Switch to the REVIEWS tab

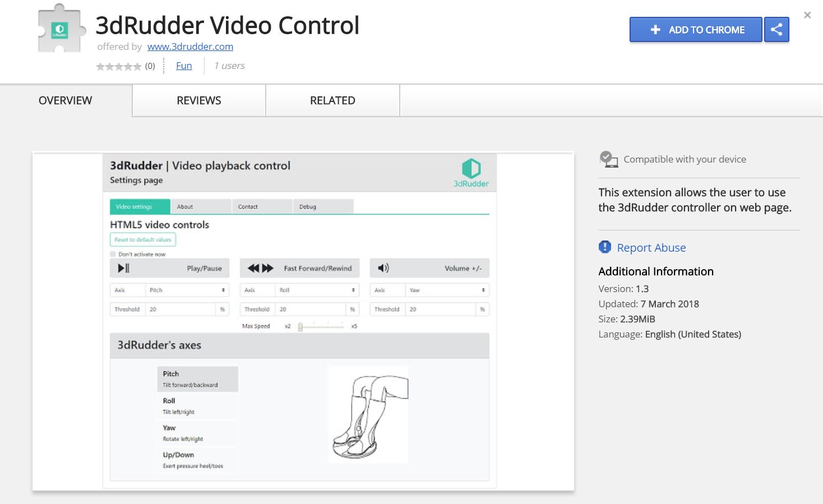point(199,100)
